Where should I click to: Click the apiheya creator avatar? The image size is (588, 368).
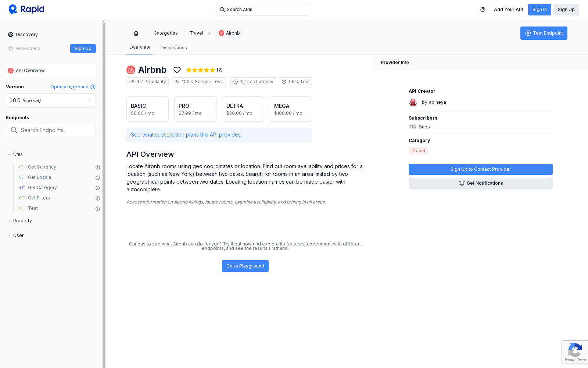tap(413, 102)
